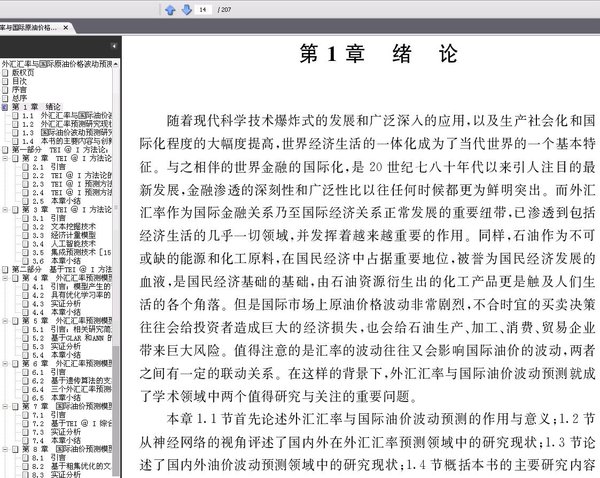Open bookmark 7.2 基于TEI @ I 综合

(x=72, y=423)
